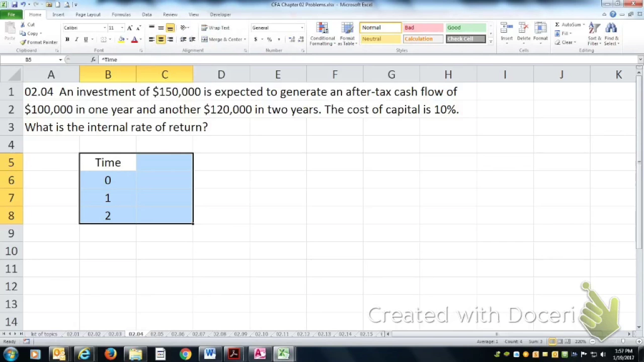Viewport: 644px width, 362px height.
Task: Apply the Neutral cell style
Action: click(380, 39)
